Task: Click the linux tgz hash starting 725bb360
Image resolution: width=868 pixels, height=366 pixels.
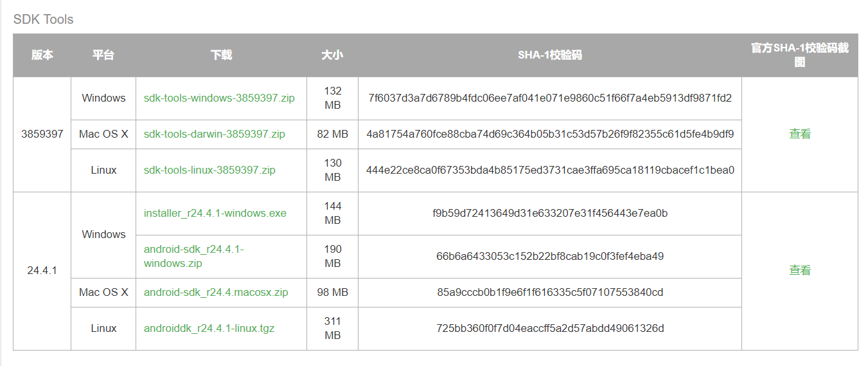Action: coord(550,329)
